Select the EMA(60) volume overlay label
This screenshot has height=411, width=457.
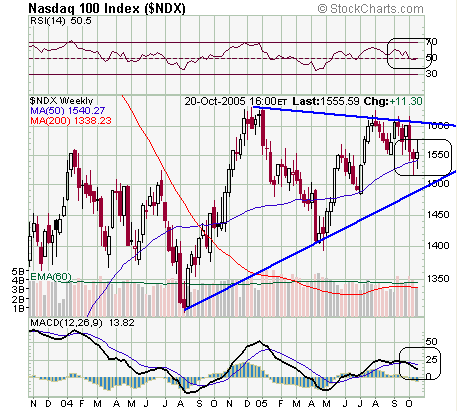pyautogui.click(x=51, y=276)
